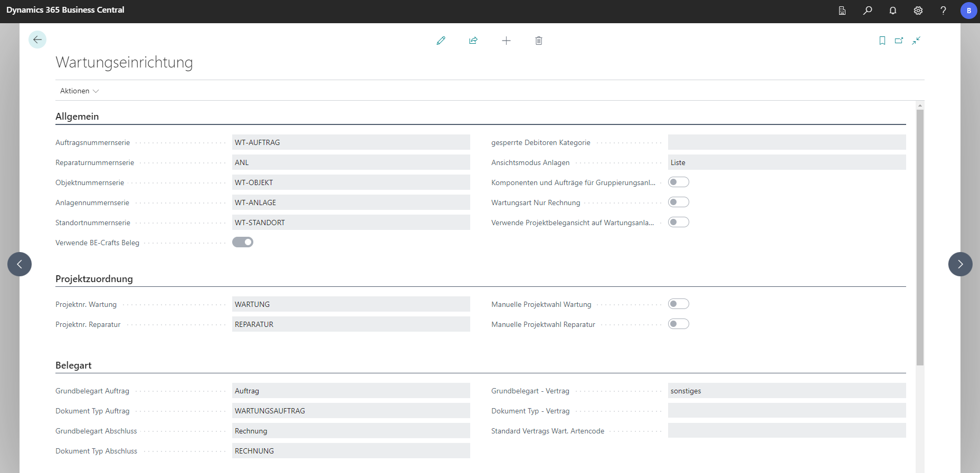Image resolution: width=980 pixels, height=473 pixels.
Task: Open notifications bell icon
Action: 893,11
